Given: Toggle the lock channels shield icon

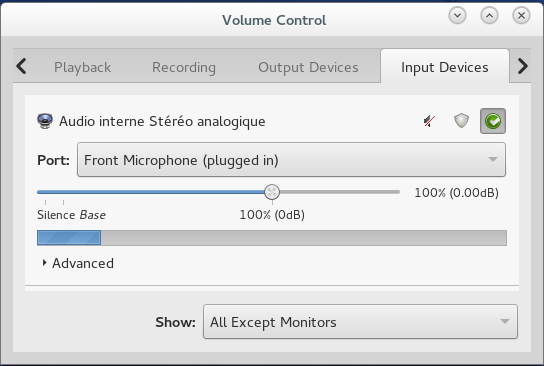Looking at the screenshot, I should coord(461,121).
